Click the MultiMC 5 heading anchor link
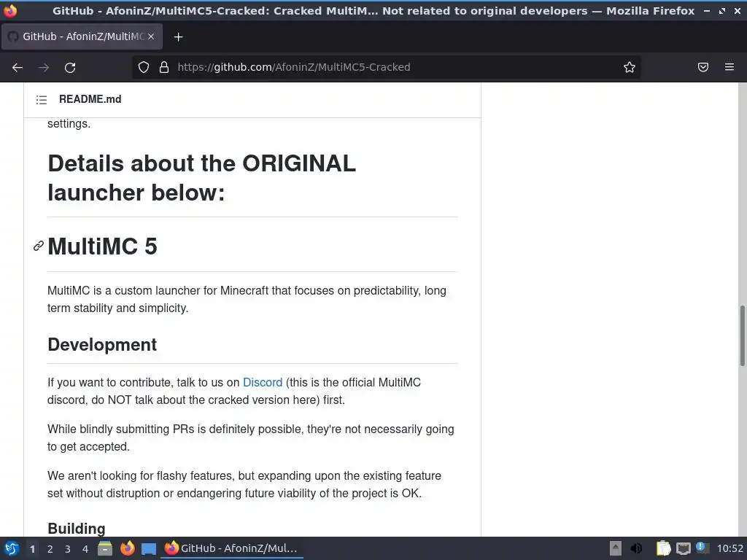Viewport: 747px width, 560px height. click(39, 246)
